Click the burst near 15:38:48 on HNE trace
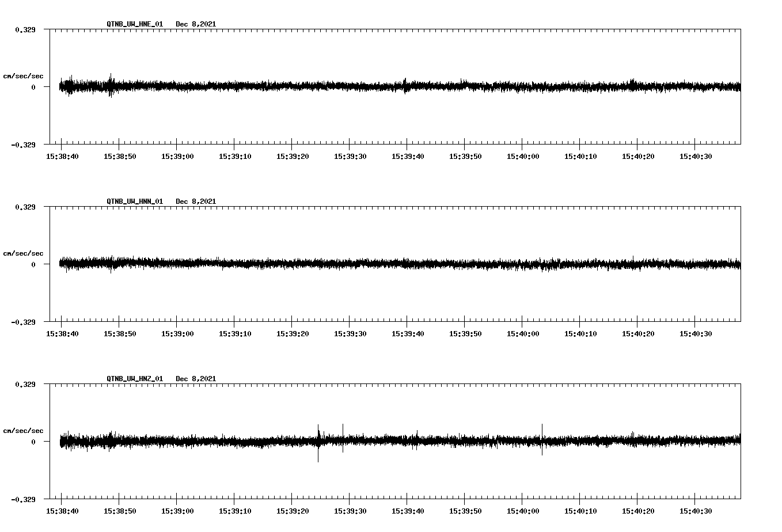Viewport: 782px width, 532px height. [111, 85]
